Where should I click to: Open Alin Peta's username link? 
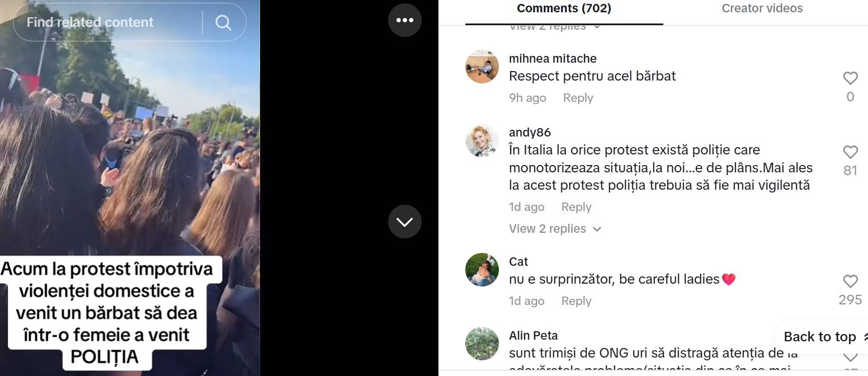click(x=533, y=336)
